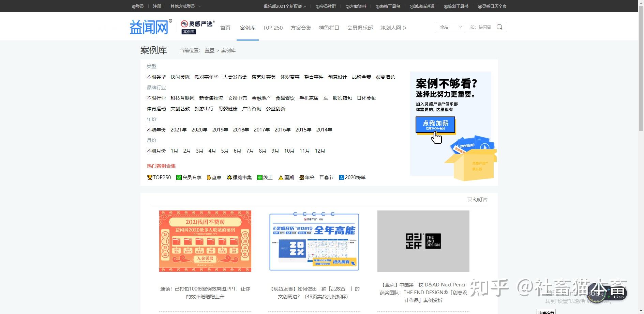Viewport: 644px width, 314px height.
Task: Open the 方案合集 menu item
Action: point(300,28)
